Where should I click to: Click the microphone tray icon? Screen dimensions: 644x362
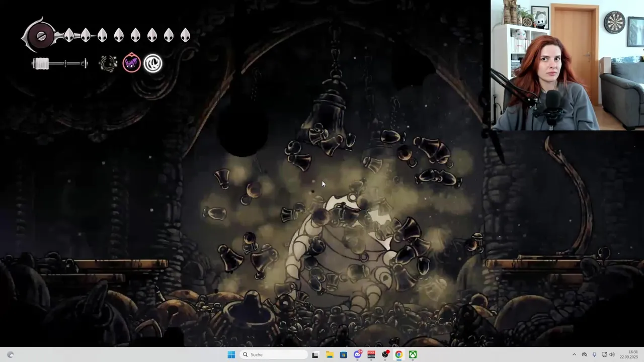(594, 354)
